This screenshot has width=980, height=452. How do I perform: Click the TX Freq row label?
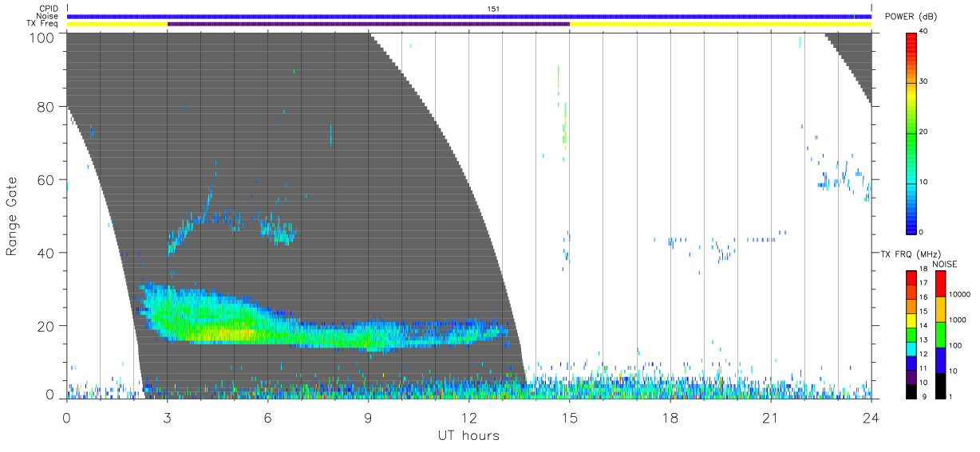coord(42,24)
